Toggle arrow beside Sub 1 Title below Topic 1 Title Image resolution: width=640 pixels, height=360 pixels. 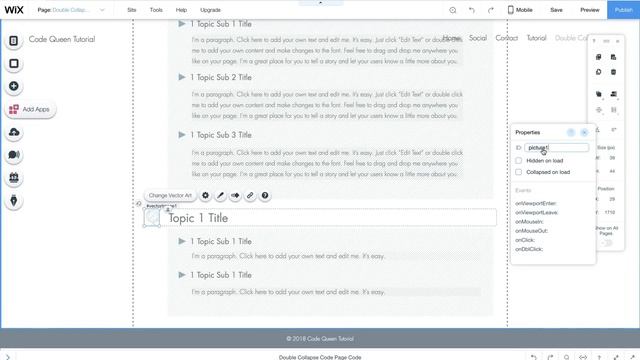pos(182,241)
